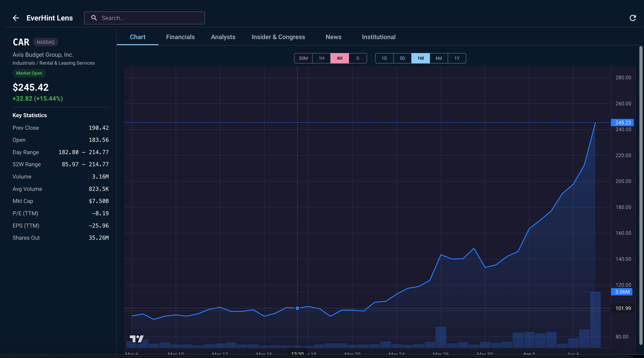The height and width of the screenshot is (358, 644).
Task: Open the News tab
Action: pos(333,37)
